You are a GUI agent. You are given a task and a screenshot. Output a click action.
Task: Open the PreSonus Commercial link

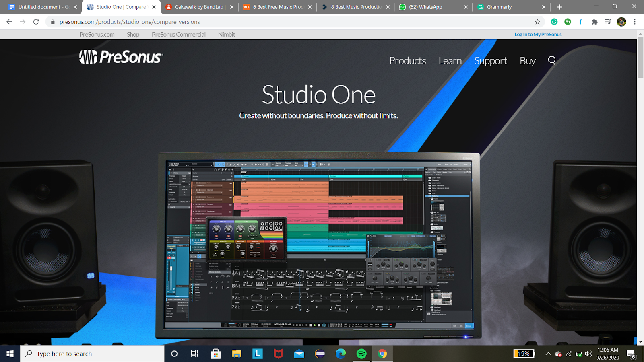coord(179,35)
